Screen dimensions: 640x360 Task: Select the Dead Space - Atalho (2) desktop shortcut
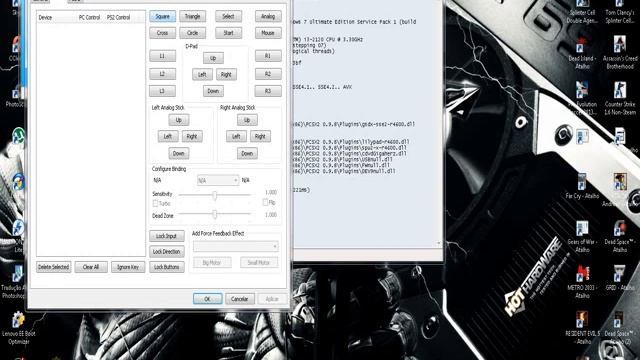pos(620,328)
